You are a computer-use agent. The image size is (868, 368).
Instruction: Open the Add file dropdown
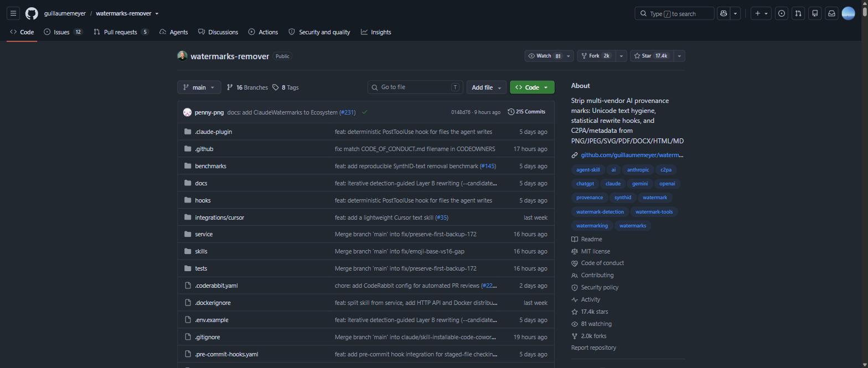click(486, 87)
